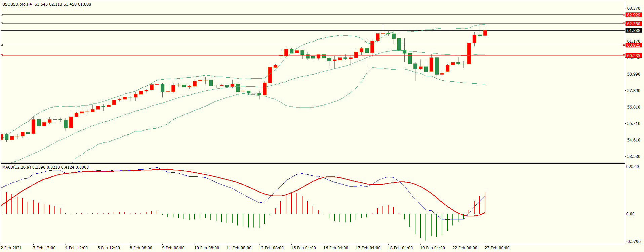The width and height of the screenshot is (644, 252).
Task: Click the latest red candle at chart's right edge
Action: coord(485,33)
